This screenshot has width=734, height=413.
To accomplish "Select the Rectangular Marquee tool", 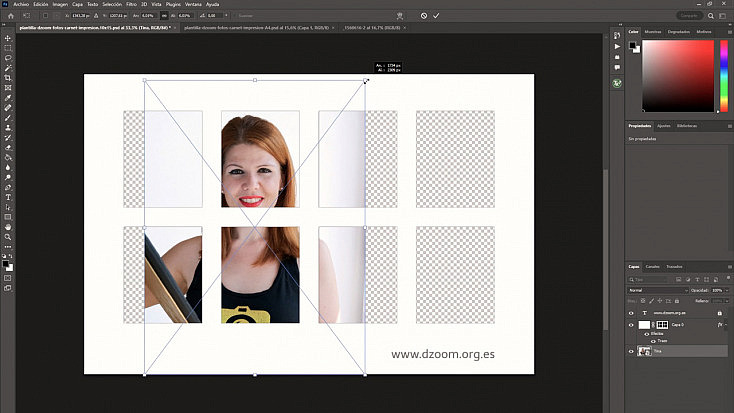I will (8, 48).
